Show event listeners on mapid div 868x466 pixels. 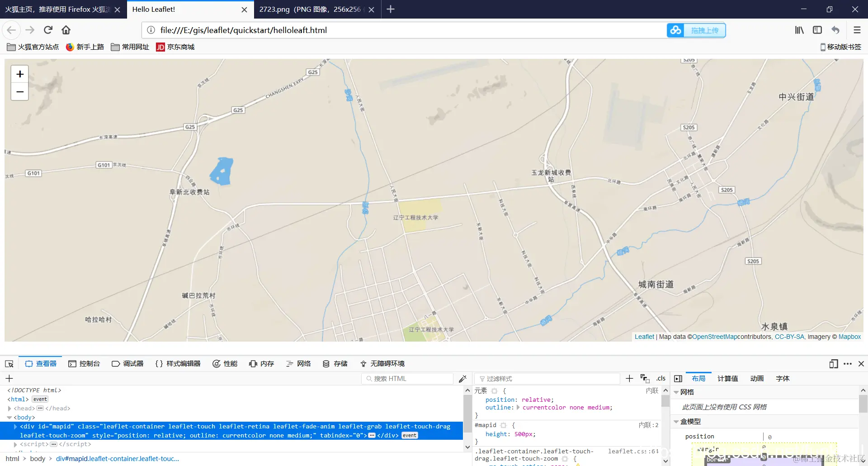pos(410,436)
